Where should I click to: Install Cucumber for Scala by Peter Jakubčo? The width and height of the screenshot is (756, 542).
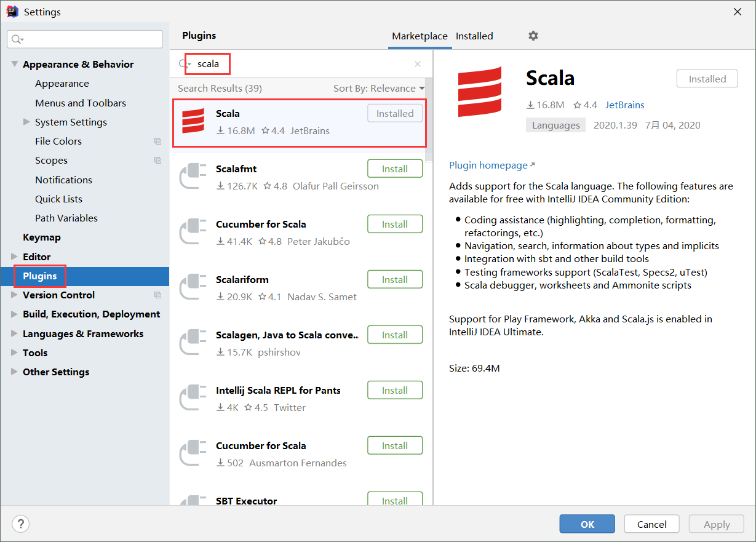coord(395,225)
